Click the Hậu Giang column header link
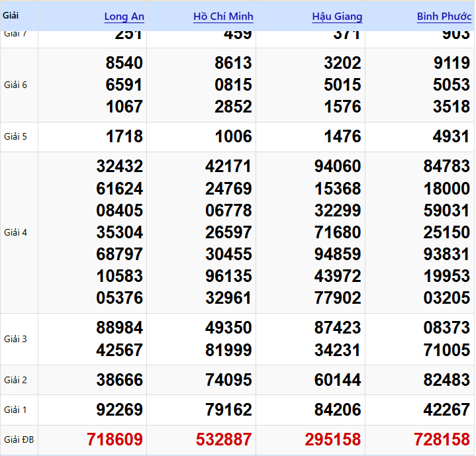476x456 pixels. click(337, 17)
